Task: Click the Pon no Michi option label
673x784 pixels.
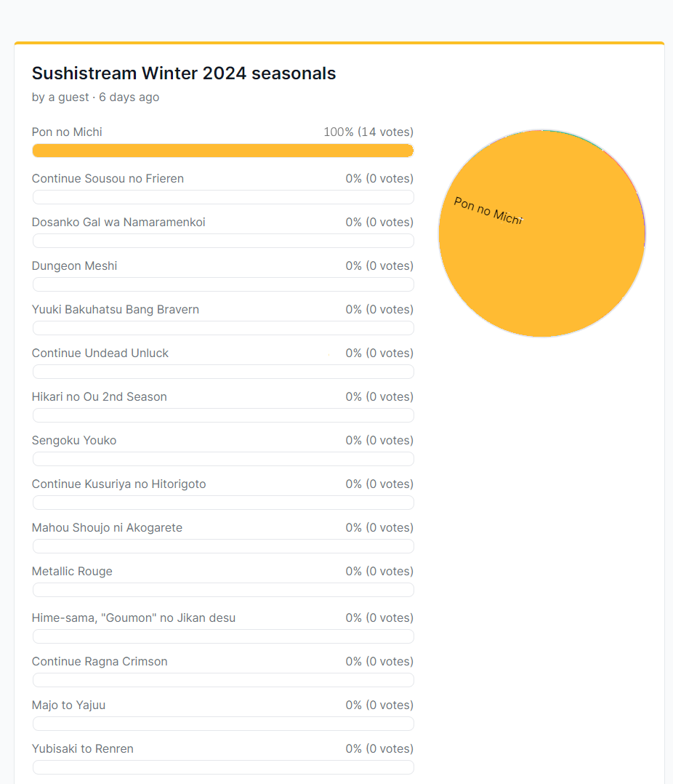Action: pos(67,132)
